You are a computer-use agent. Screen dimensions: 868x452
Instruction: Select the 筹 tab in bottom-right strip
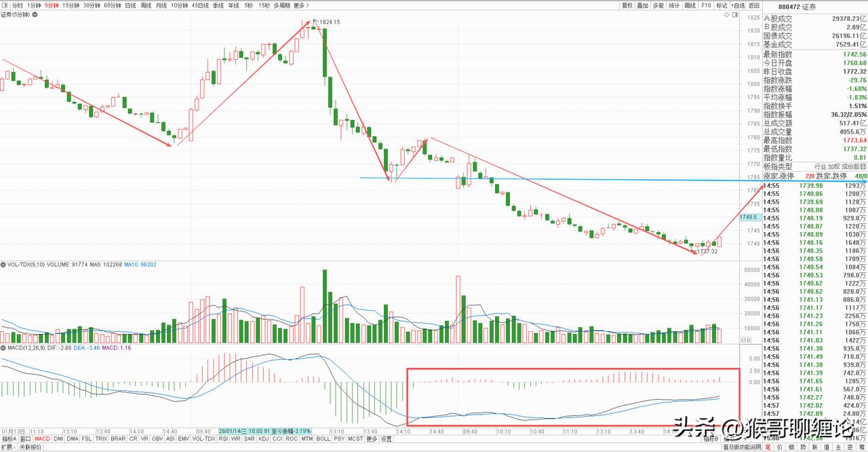(x=861, y=447)
